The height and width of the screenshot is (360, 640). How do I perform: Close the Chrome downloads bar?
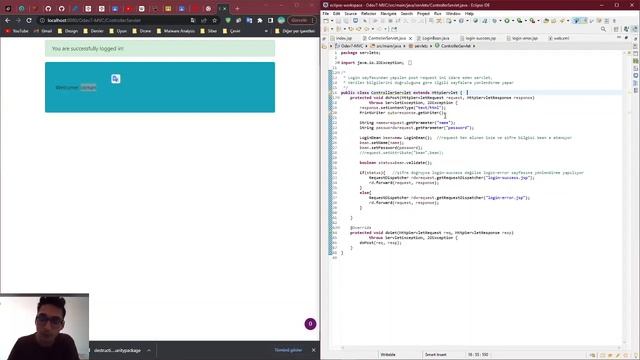pos(313,350)
